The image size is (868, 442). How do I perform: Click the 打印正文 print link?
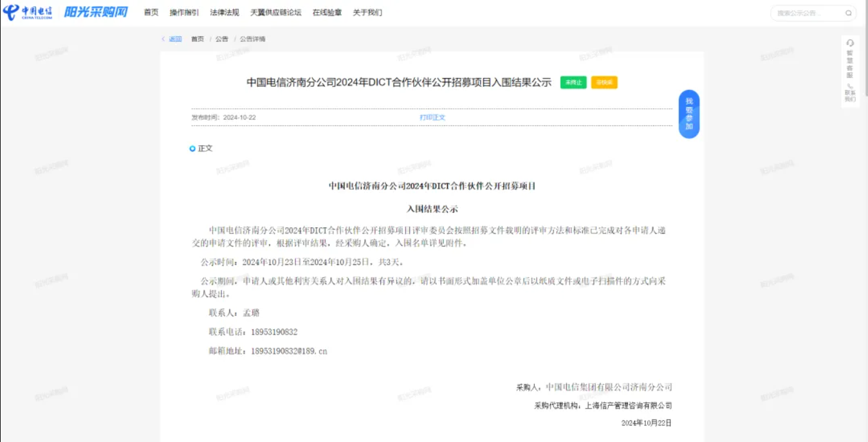(432, 118)
